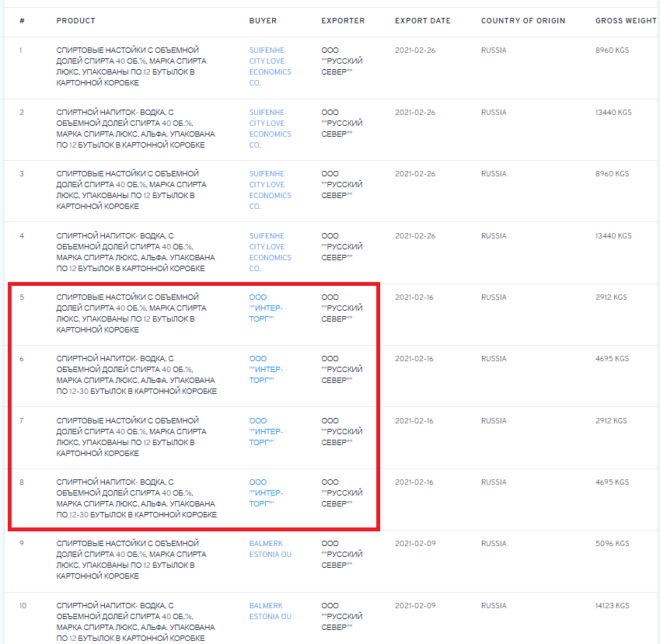Image resolution: width=660 pixels, height=644 pixels.
Task: Click the COUNTRY OF ORIGIN header
Action: [522, 20]
